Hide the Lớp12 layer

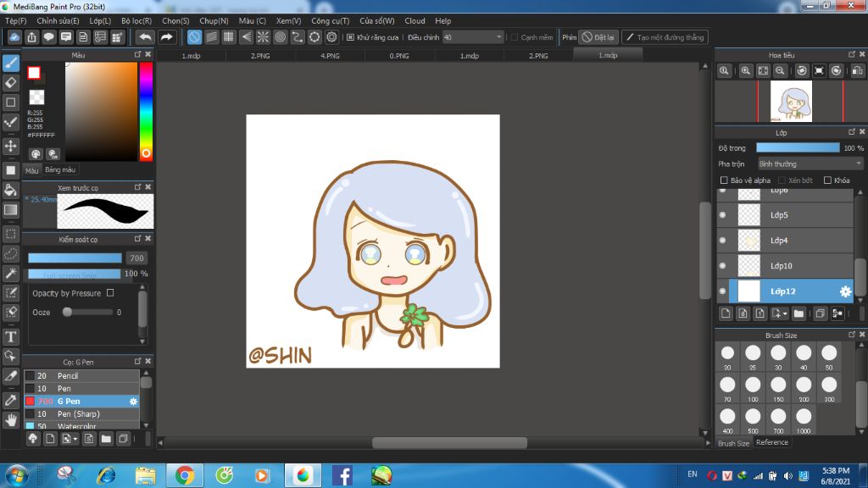[x=722, y=291]
